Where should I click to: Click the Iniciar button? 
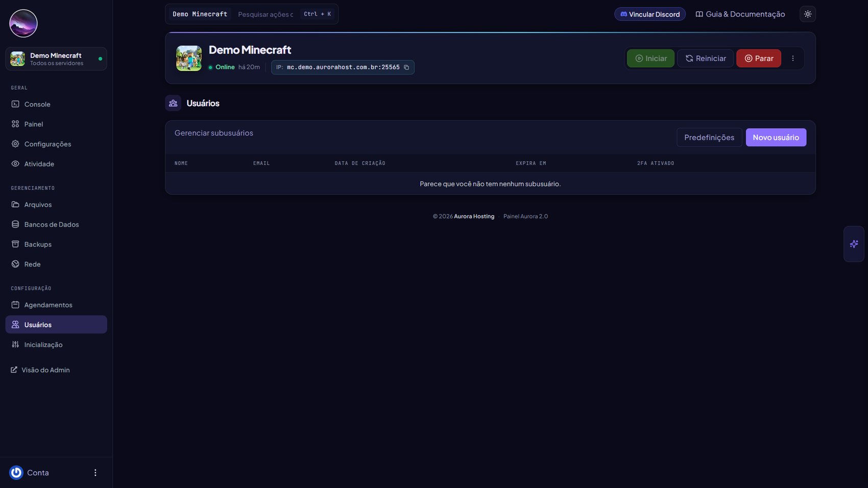650,58
